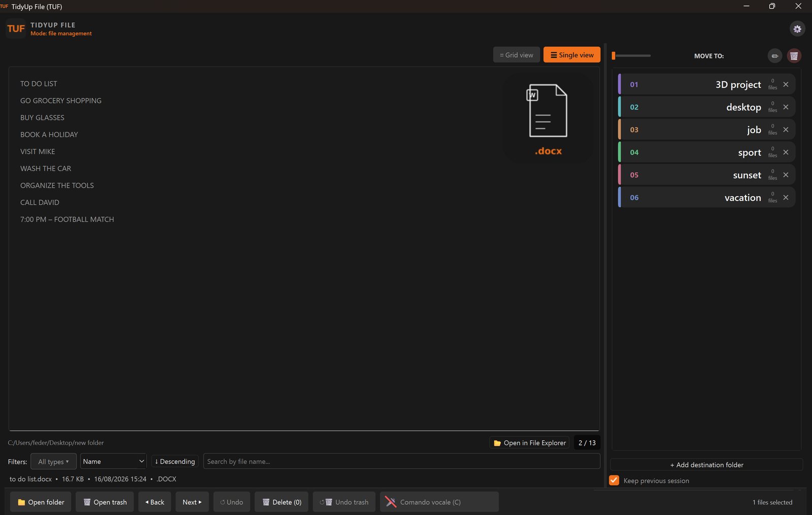This screenshot has height=515, width=812.
Task: Open the settings gear icon
Action: click(797, 29)
